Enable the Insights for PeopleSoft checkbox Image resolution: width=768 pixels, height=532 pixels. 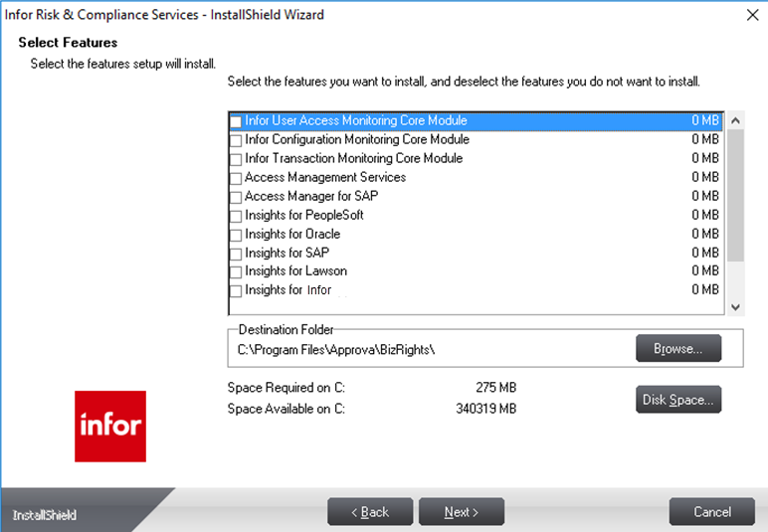236,216
